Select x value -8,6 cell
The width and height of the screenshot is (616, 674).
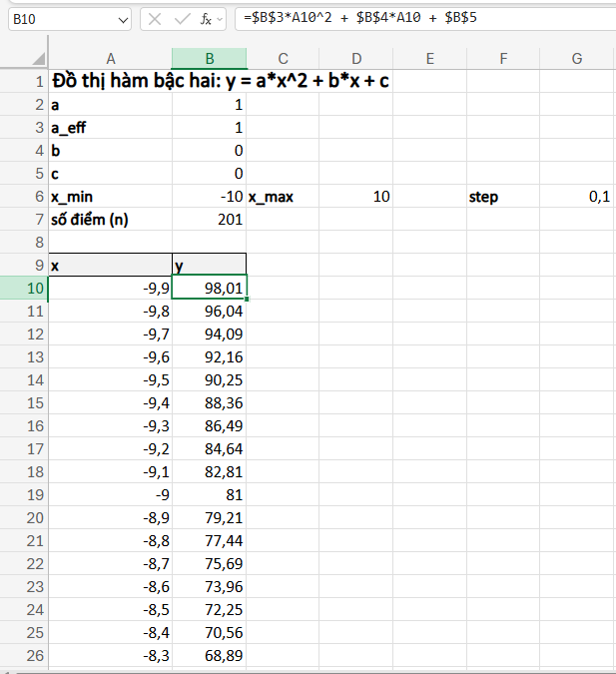click(x=111, y=587)
